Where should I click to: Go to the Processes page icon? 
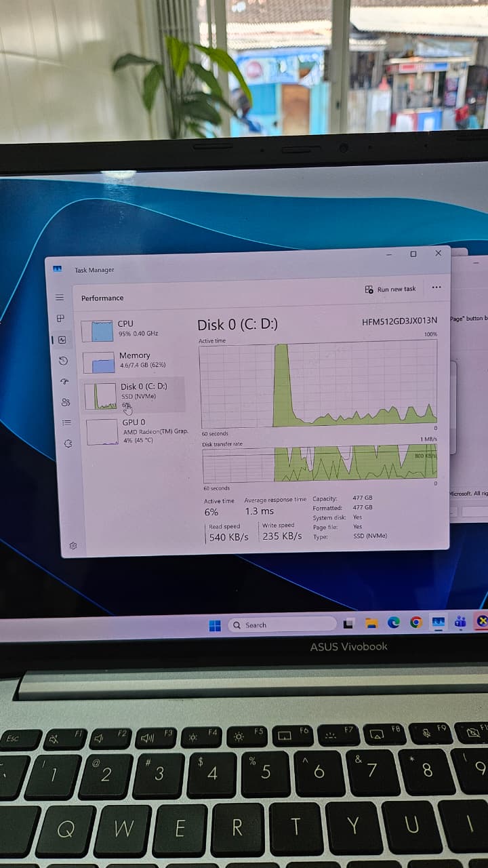point(60,318)
